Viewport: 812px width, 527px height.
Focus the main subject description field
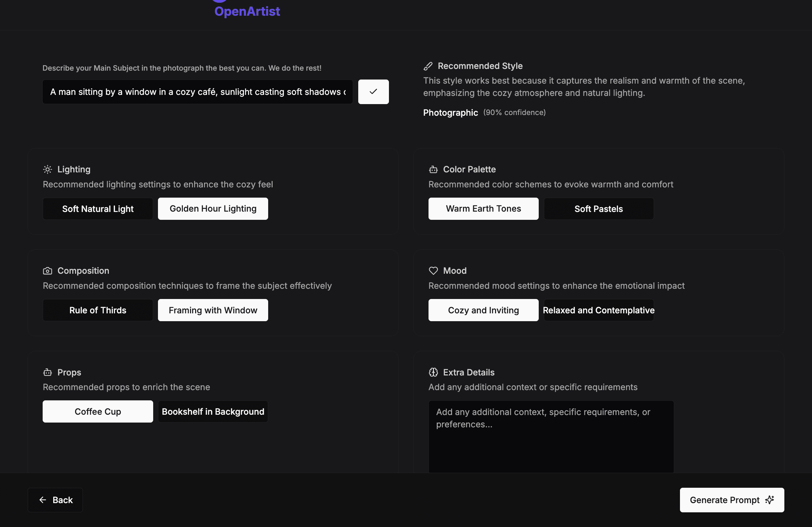[198, 91]
